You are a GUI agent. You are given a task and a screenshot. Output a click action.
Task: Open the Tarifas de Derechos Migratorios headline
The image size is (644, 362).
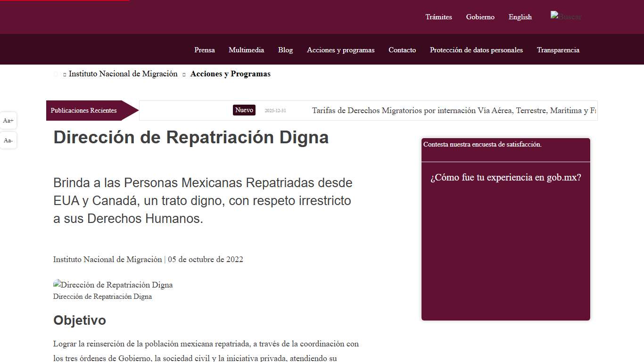click(454, 111)
